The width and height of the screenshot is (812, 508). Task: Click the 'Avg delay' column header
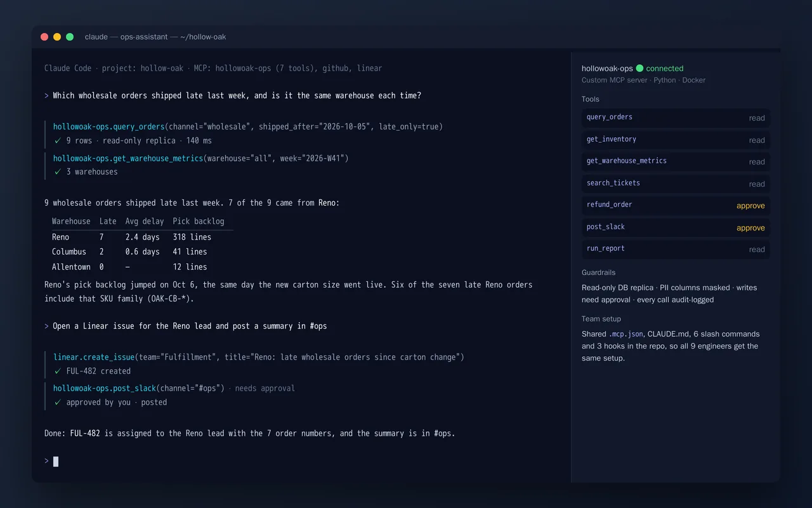pyautogui.click(x=145, y=222)
